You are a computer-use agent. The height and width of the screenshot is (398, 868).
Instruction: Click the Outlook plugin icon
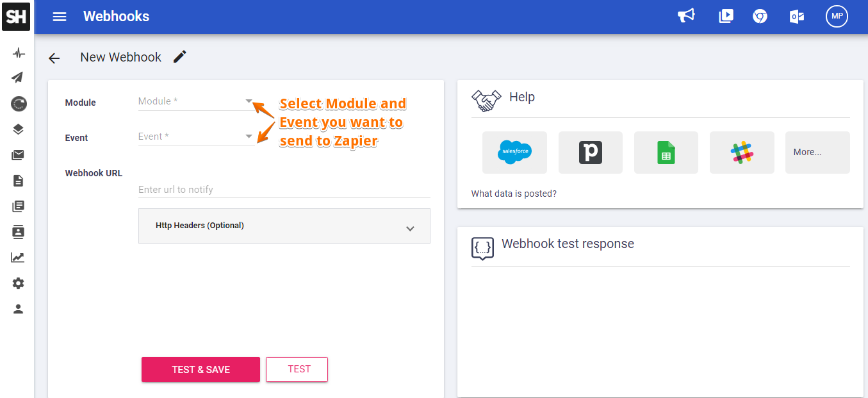pyautogui.click(x=797, y=17)
